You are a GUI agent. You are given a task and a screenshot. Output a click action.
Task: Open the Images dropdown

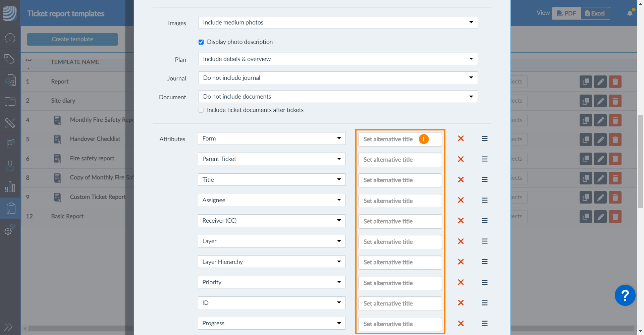pos(338,22)
